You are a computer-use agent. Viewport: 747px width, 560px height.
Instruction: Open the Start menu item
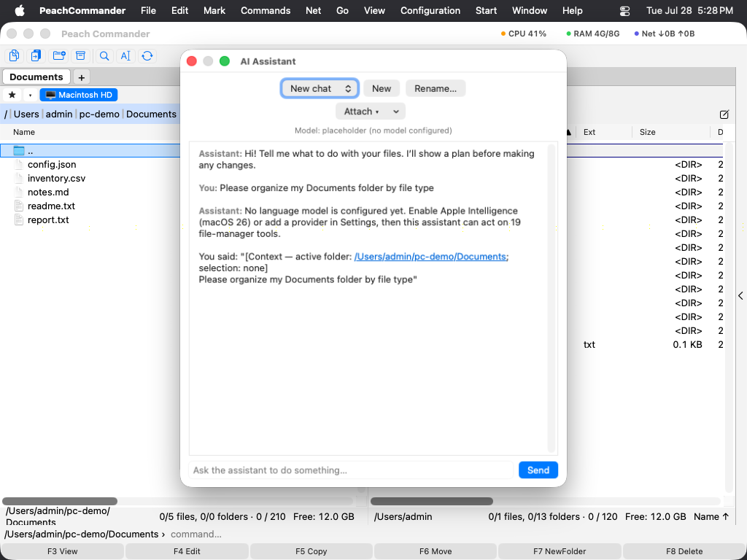coord(486,10)
